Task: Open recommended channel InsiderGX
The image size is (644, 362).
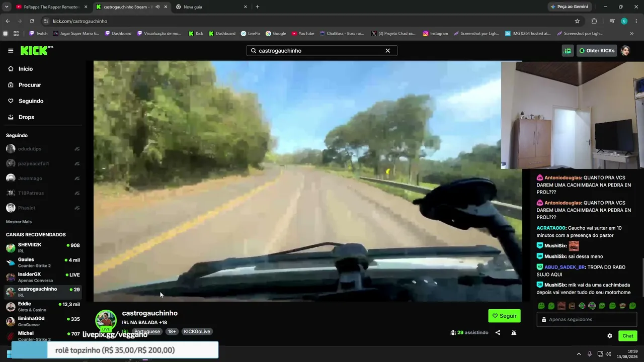Action: coord(43,277)
